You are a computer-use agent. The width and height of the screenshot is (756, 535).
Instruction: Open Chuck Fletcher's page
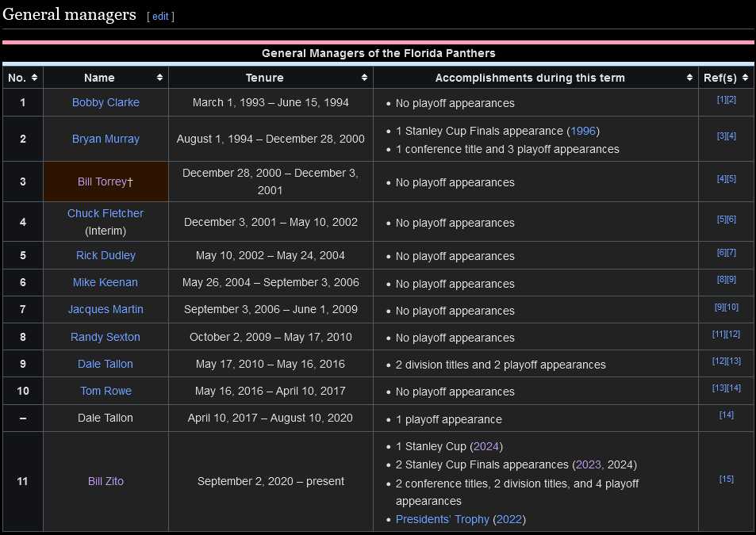(106, 213)
